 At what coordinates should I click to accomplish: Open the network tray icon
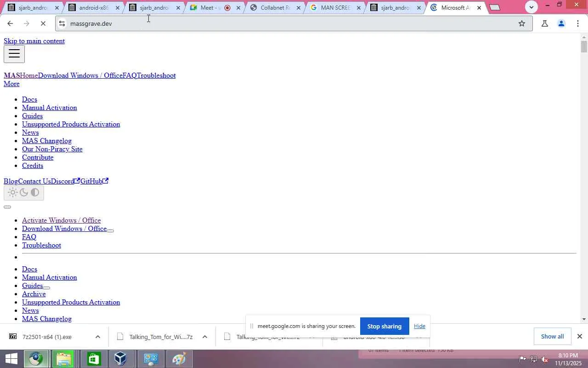[533, 359]
